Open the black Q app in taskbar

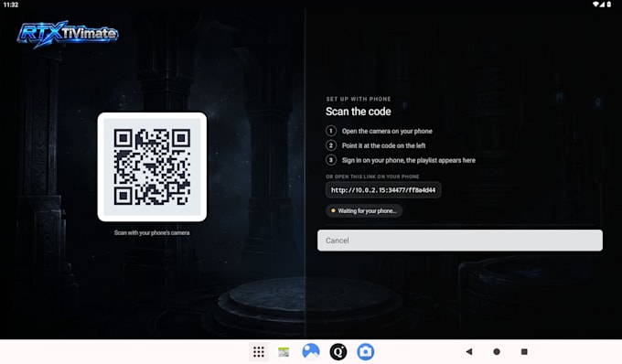coord(338,352)
